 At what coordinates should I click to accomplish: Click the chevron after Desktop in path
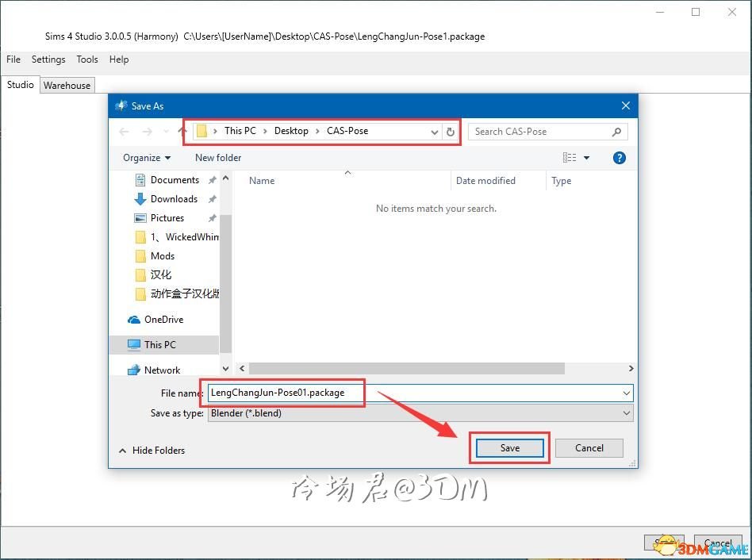(317, 131)
